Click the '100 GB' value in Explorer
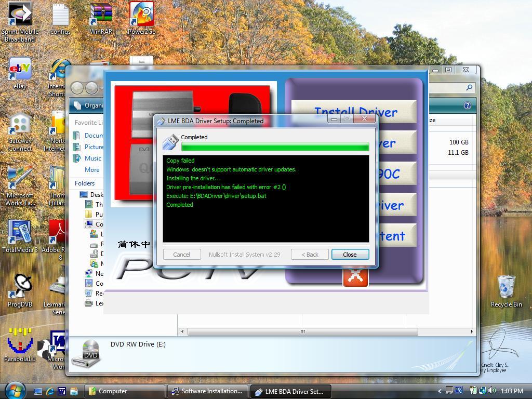This screenshot has height=399, width=532. 459,142
